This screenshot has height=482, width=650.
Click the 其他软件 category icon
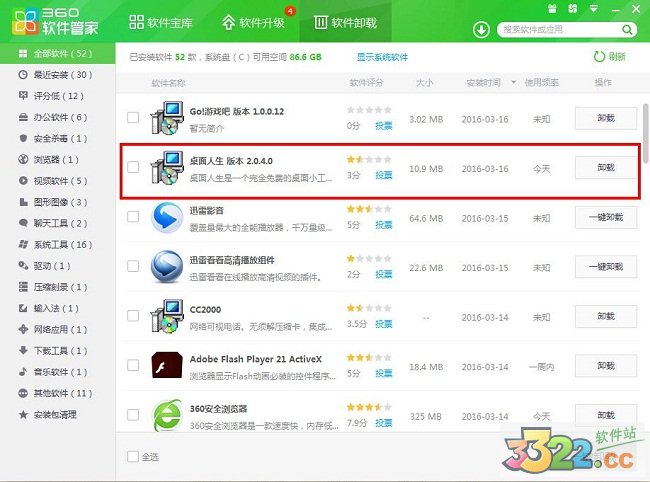pyautogui.click(x=23, y=393)
